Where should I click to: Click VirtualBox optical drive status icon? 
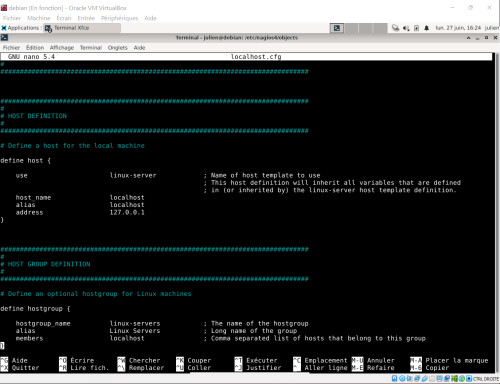(x=402, y=379)
